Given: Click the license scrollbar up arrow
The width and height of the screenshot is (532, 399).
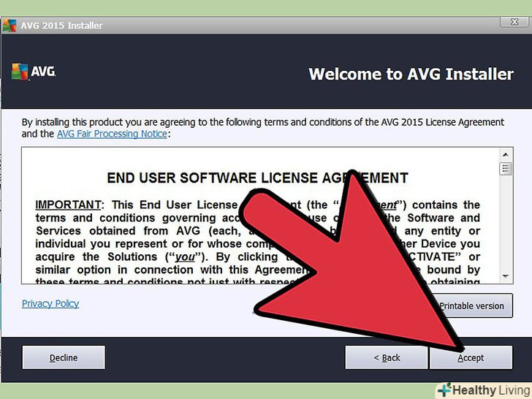Looking at the screenshot, I should click(x=506, y=155).
